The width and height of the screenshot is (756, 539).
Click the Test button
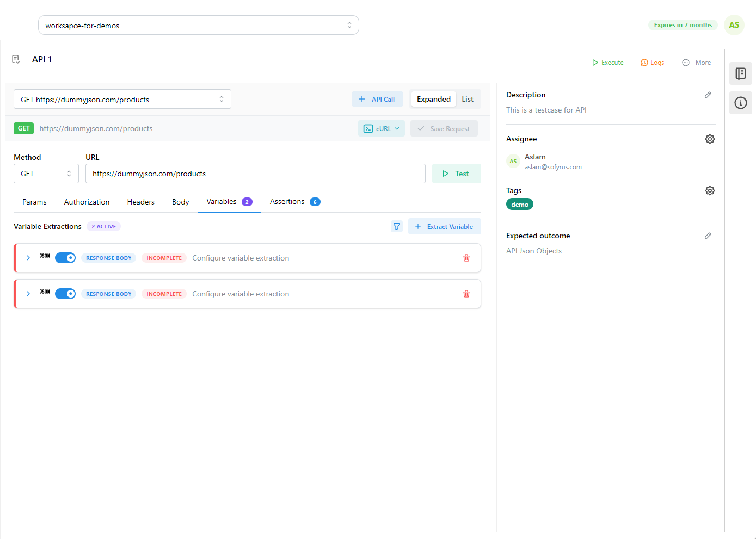click(x=456, y=173)
